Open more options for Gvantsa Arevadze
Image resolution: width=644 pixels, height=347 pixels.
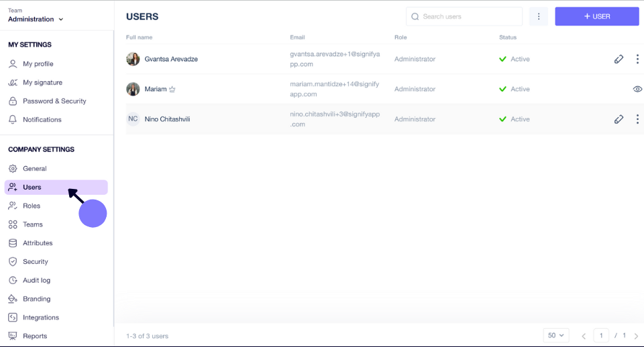click(x=637, y=59)
